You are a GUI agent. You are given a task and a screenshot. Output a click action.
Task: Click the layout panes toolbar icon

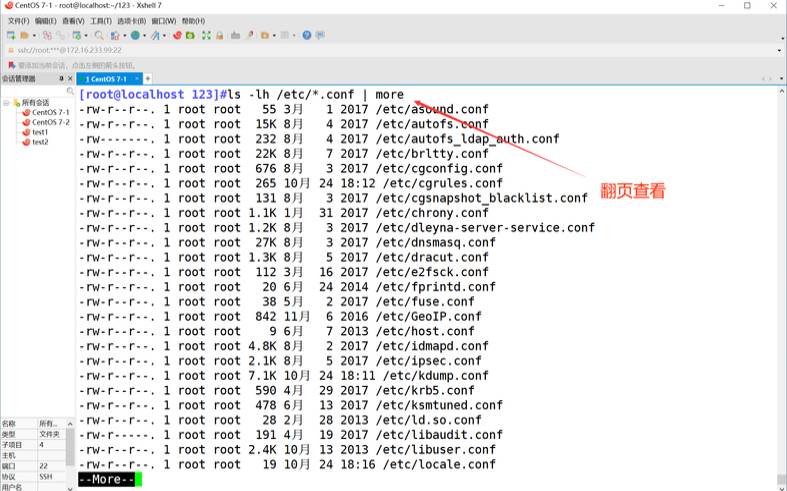click(285, 35)
